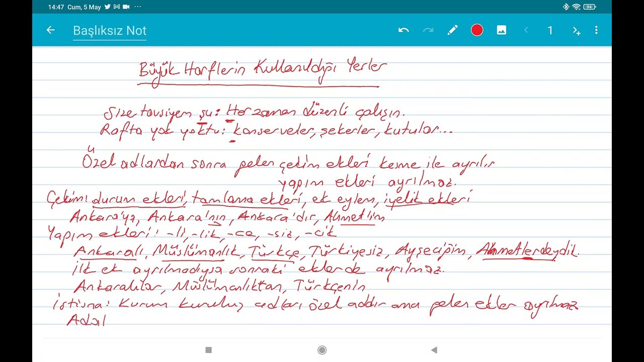
Task: Edit the 'Başlıksız Not' title field
Action: coord(110,31)
